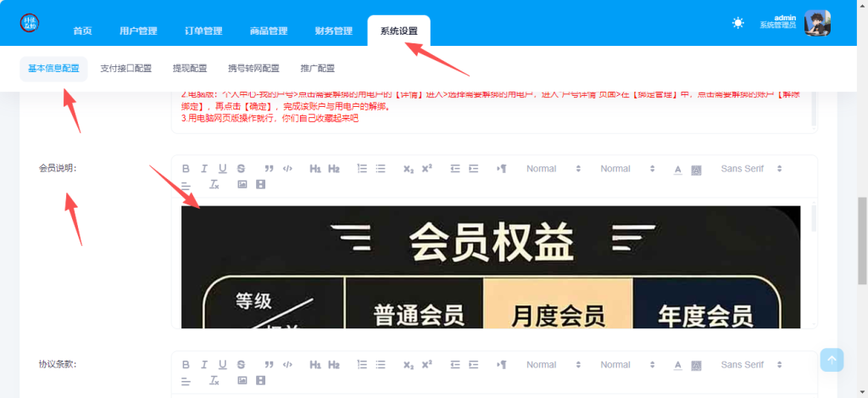Insert blockquote in 协议条款 editor
Viewport: 868px width, 398px height.
pyautogui.click(x=269, y=365)
